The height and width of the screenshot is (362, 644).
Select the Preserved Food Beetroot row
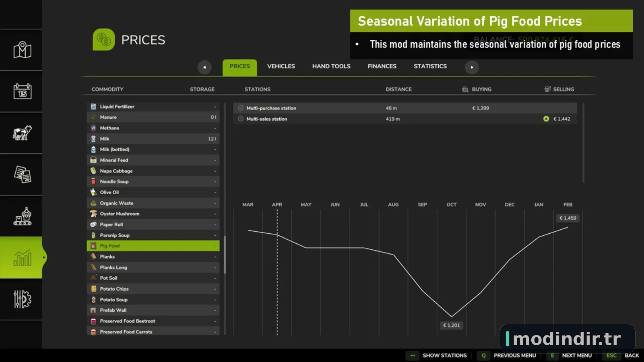[x=153, y=321]
